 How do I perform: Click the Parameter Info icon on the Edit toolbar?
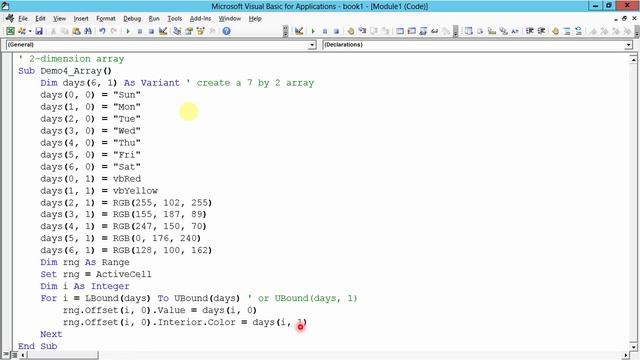click(503, 31)
